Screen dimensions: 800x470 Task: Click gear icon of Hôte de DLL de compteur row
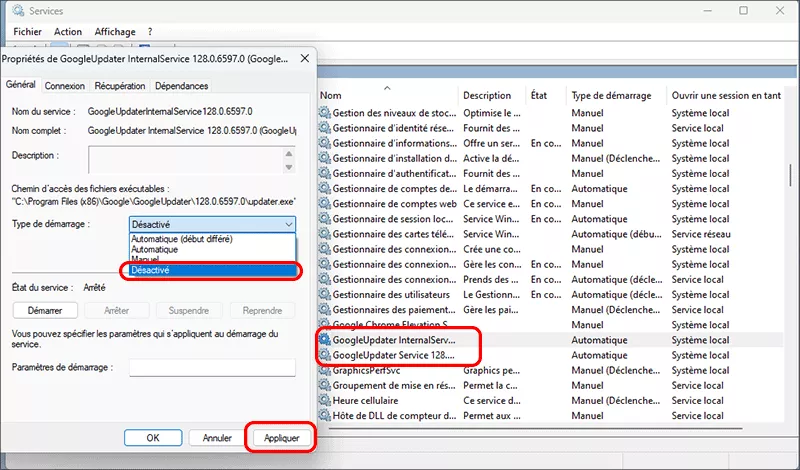pyautogui.click(x=324, y=416)
